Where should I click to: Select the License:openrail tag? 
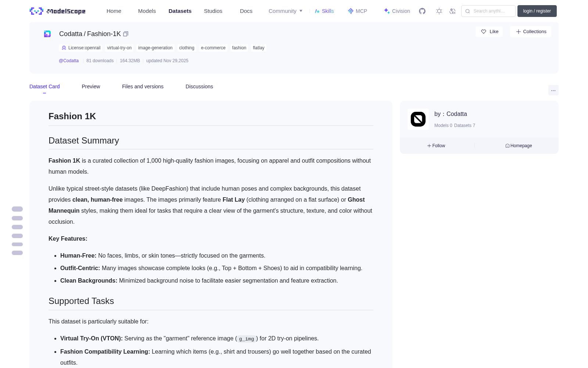coord(81,48)
